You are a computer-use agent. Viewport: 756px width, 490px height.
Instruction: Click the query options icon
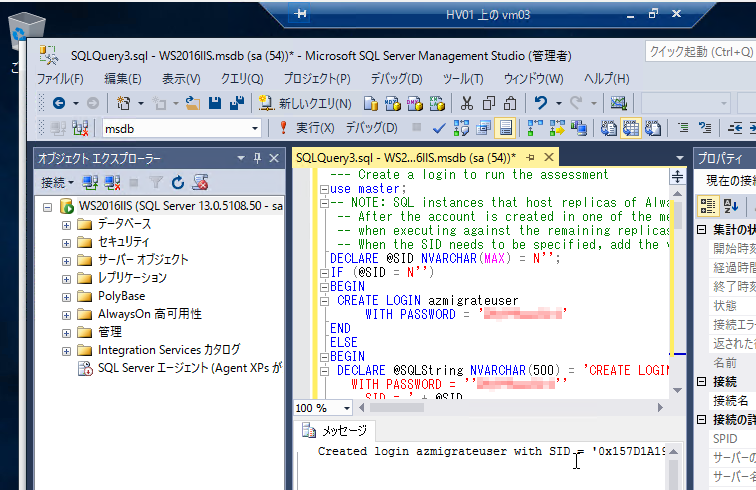[484, 128]
